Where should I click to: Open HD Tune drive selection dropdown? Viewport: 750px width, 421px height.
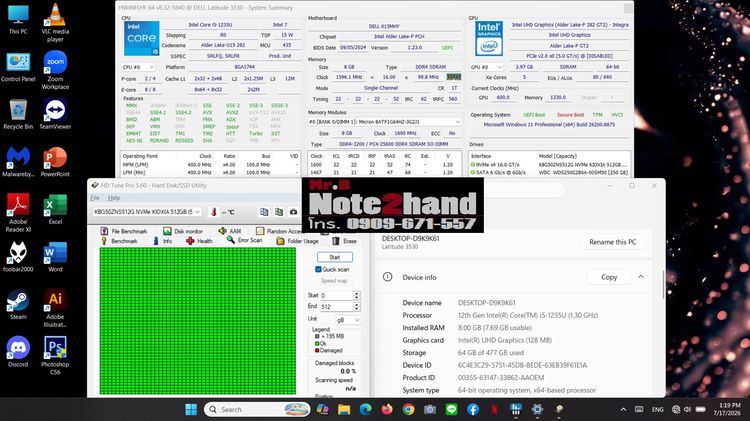point(147,212)
